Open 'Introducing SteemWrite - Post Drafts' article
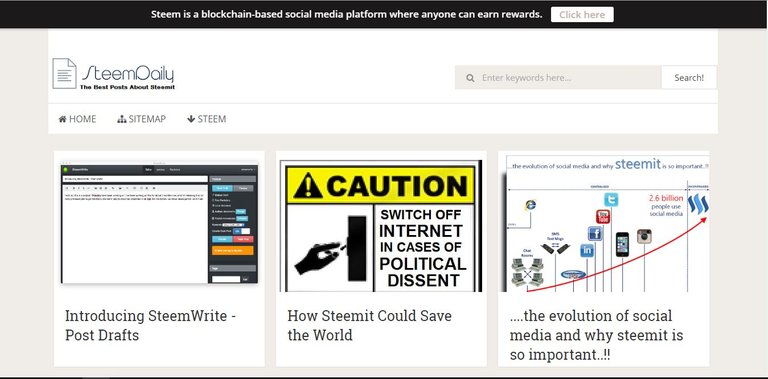Viewport: 768px width, 379px height. pos(151,325)
